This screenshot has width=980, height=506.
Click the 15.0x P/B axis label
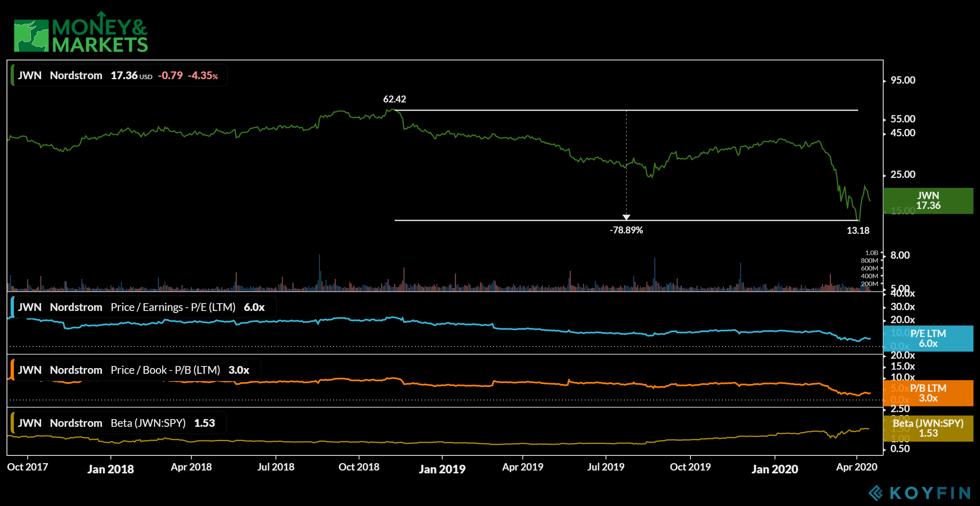point(903,366)
